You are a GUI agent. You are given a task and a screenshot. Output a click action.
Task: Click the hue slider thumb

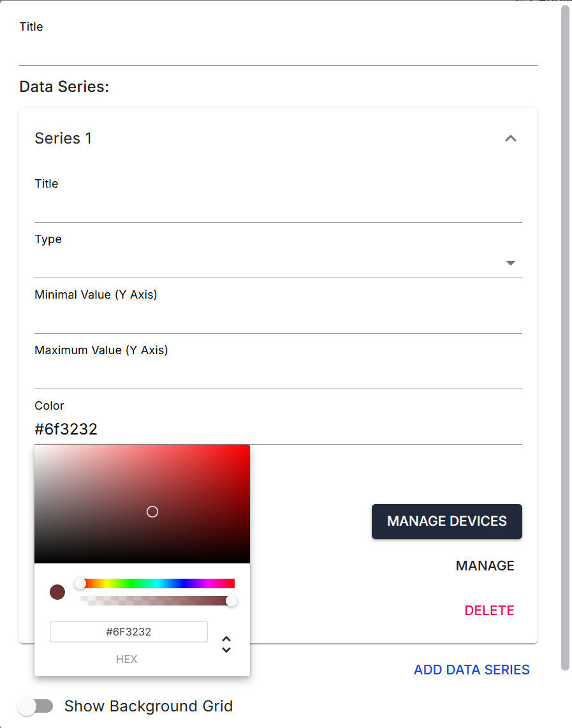point(80,583)
